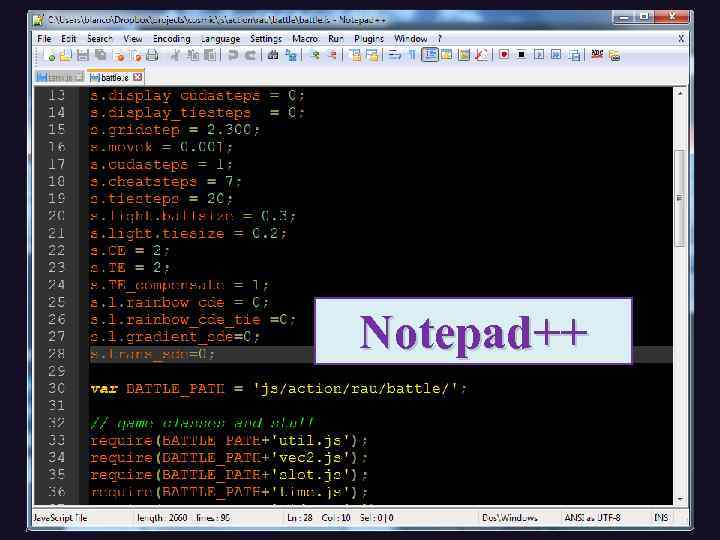Click the Close All toolbar icon
This screenshot has width=720, height=540.
point(136,56)
